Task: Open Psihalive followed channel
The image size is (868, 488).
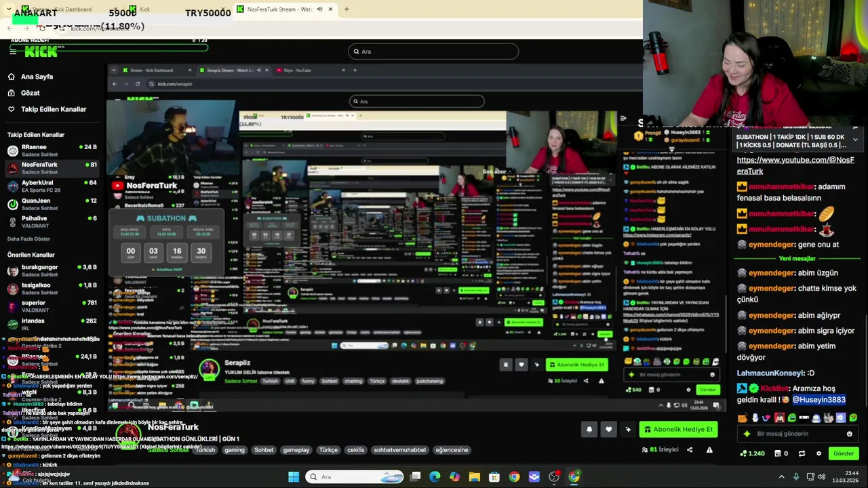Action: (52, 222)
